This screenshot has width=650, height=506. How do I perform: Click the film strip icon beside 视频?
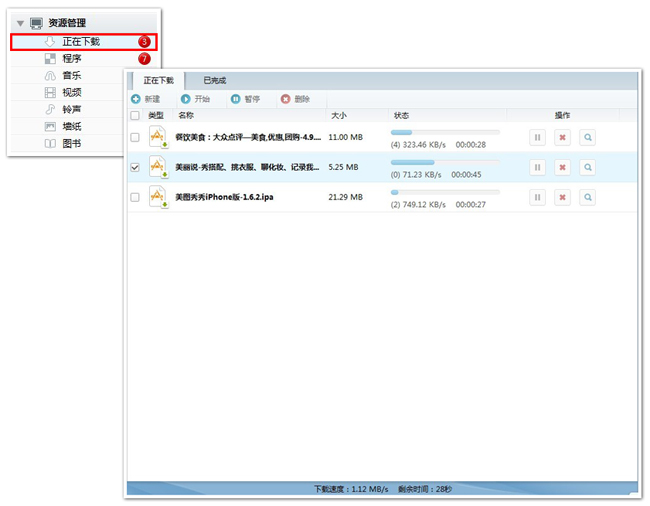[x=50, y=93]
